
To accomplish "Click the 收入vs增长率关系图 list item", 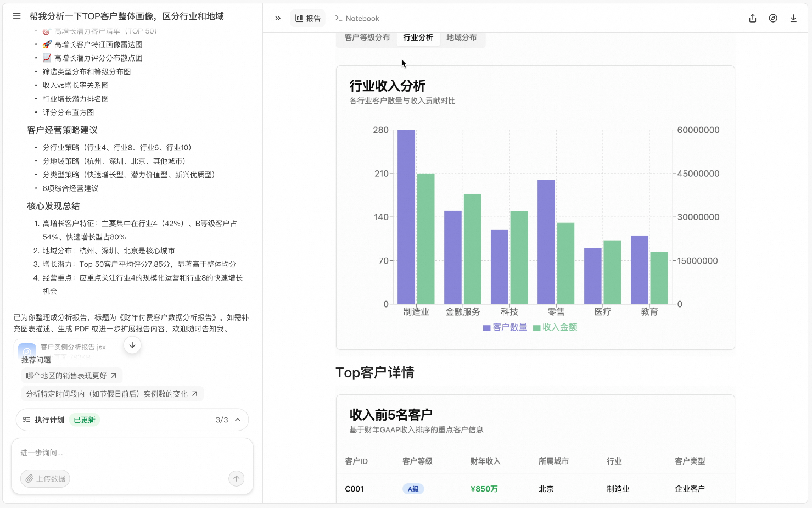I will tap(76, 85).
